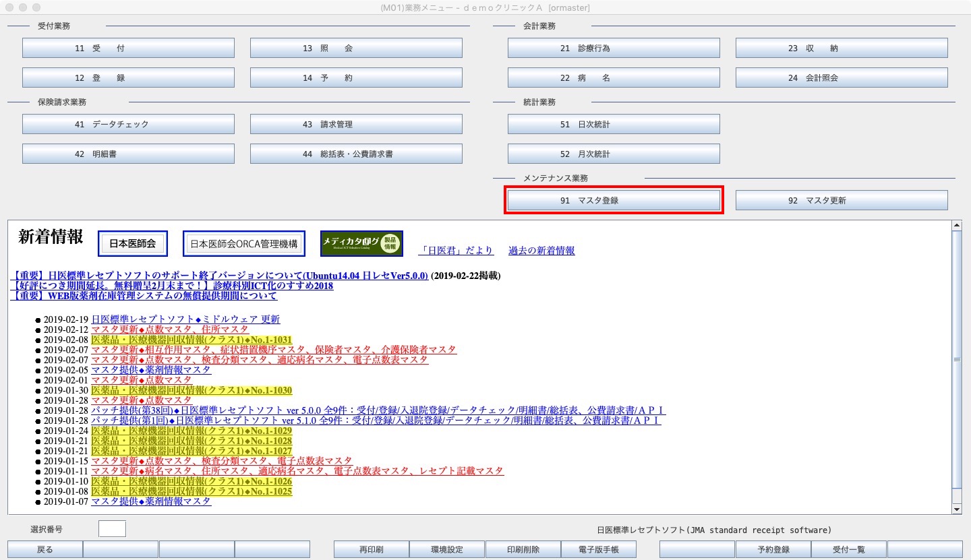Open 14 予約 reservation button
971x560 pixels.
click(356, 77)
